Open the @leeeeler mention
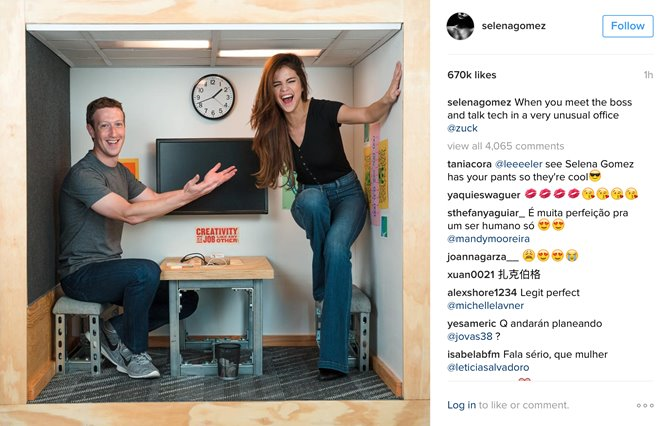Viewport: 660px width, 426px height. tap(519, 164)
